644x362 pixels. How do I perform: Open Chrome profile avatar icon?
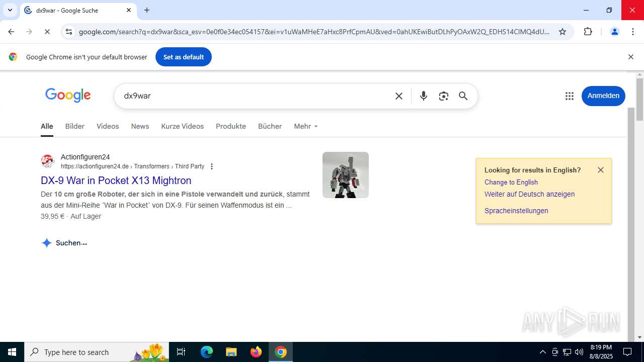click(614, 32)
